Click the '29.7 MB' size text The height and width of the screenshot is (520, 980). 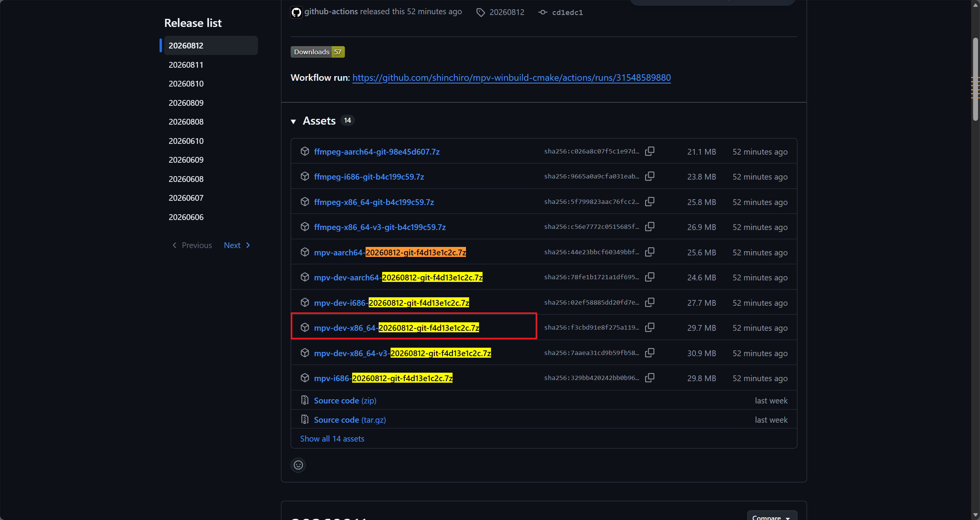coord(702,328)
